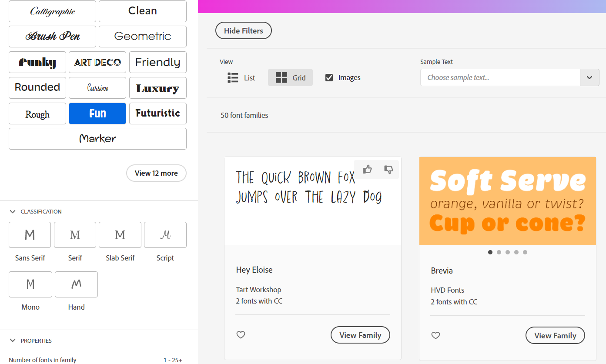Select the Hand classification icon
606x364 pixels.
click(x=76, y=284)
